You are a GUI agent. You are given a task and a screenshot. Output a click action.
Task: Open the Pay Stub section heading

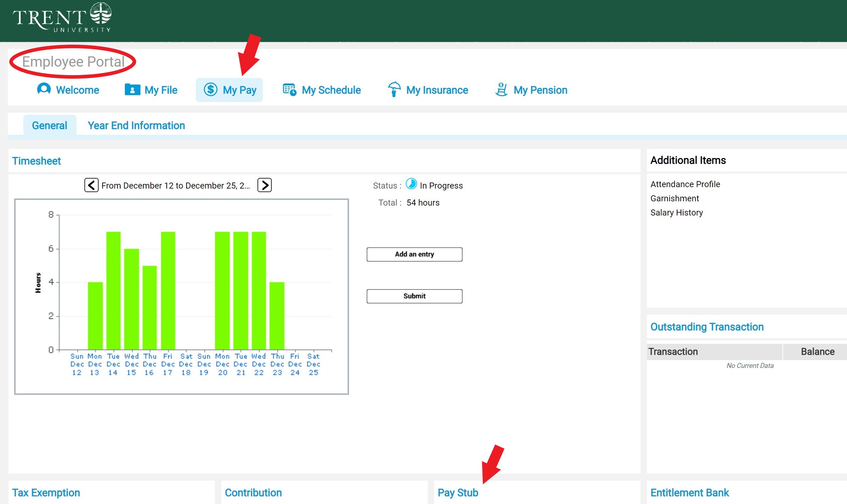(458, 493)
